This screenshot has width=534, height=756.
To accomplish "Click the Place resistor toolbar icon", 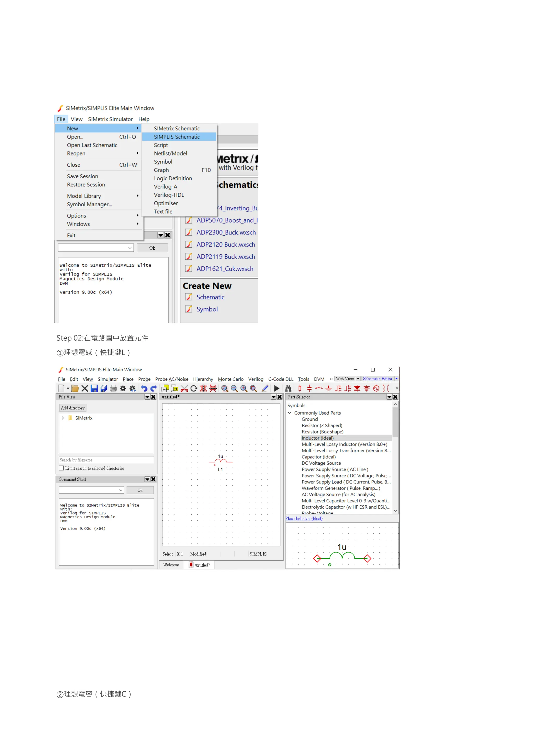I will point(300,388).
